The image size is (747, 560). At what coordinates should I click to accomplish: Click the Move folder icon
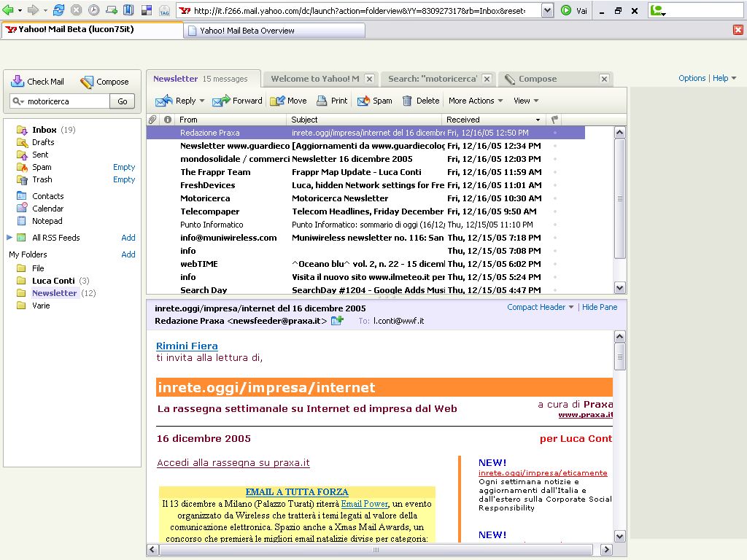point(277,101)
